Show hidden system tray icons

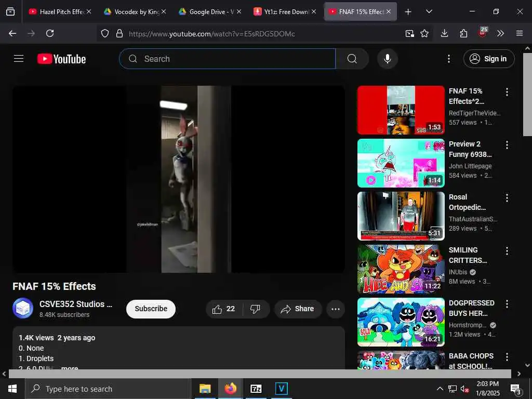440,389
